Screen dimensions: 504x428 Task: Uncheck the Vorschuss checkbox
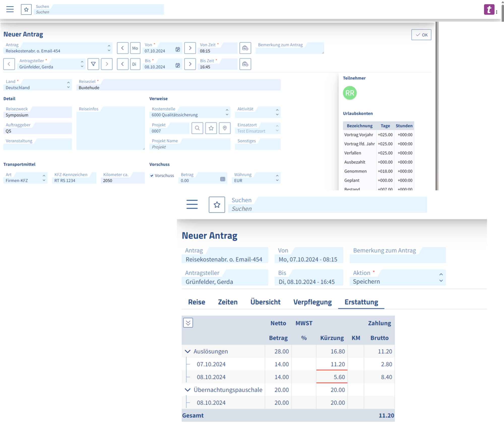click(x=152, y=176)
